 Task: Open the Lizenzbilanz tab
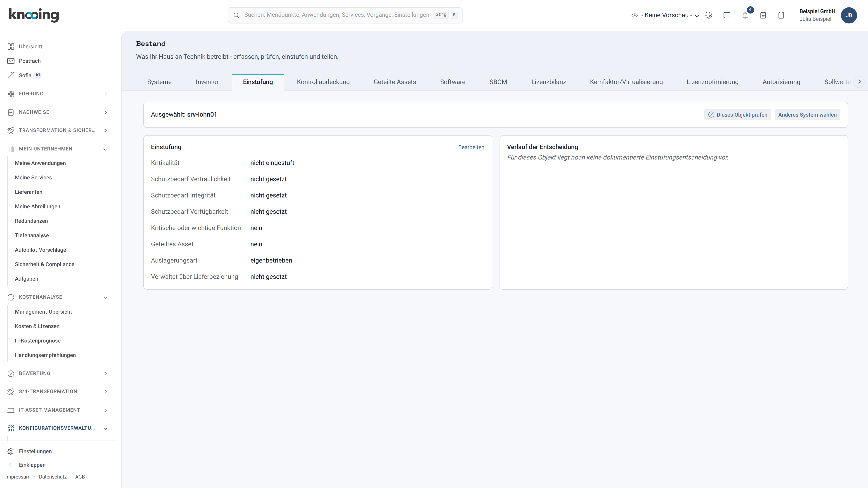click(x=549, y=82)
